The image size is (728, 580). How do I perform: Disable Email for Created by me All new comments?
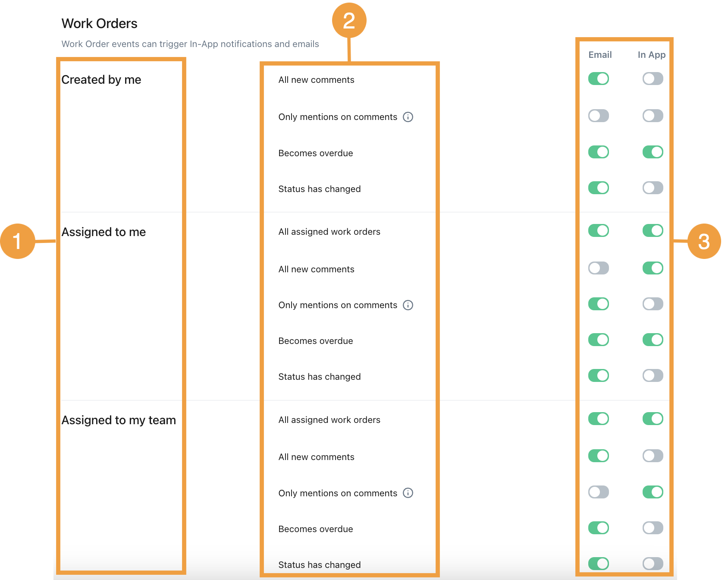599,79
